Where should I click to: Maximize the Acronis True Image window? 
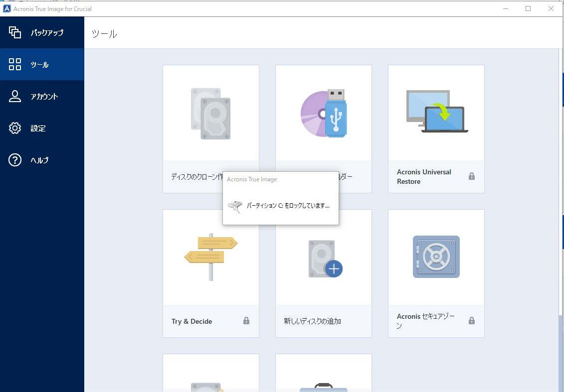(x=528, y=8)
